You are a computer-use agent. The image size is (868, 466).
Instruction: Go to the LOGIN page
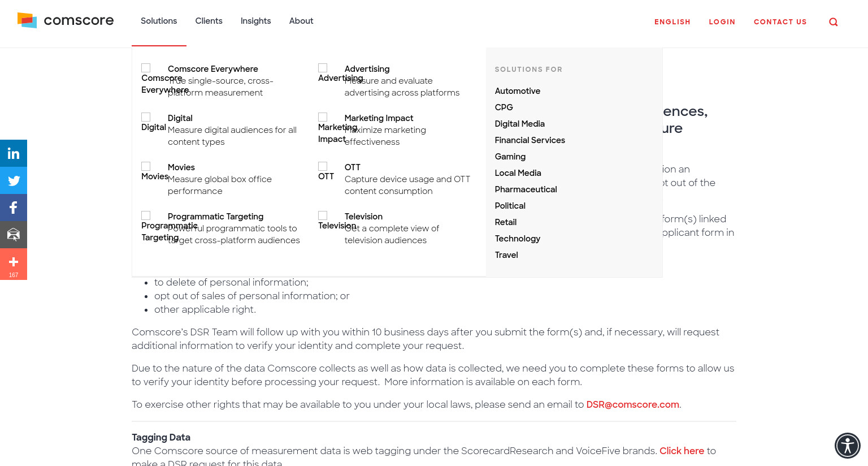tap(722, 22)
